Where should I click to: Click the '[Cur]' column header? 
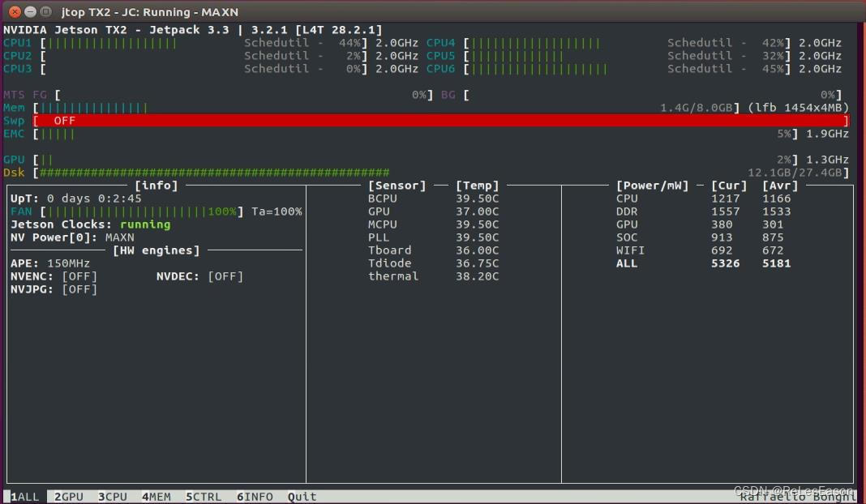[x=729, y=186]
